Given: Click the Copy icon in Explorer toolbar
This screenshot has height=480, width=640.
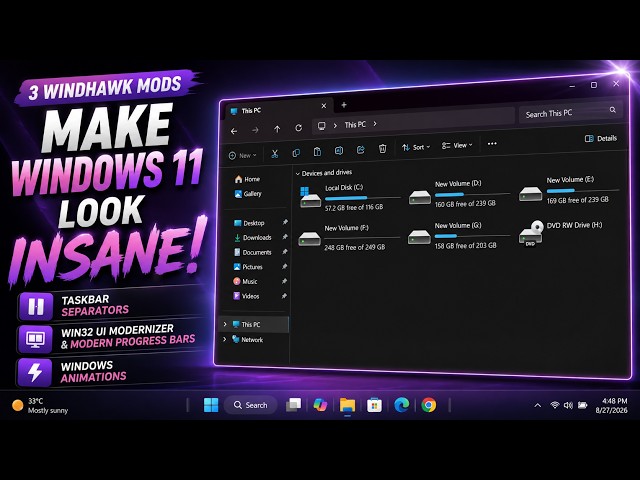Looking at the screenshot, I should click(x=296, y=153).
